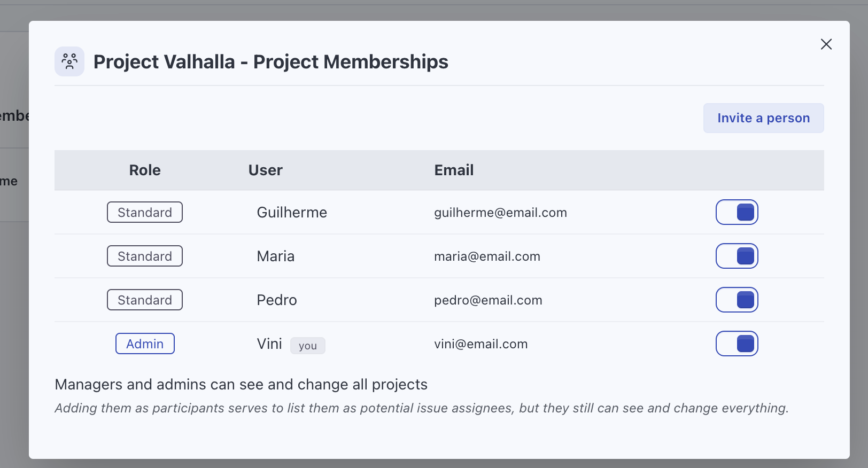Click the user name Guilherme
The image size is (868, 468).
[x=292, y=213]
